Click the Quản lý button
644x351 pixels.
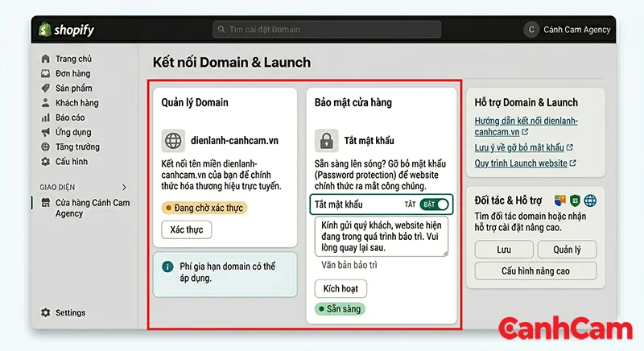tap(567, 250)
